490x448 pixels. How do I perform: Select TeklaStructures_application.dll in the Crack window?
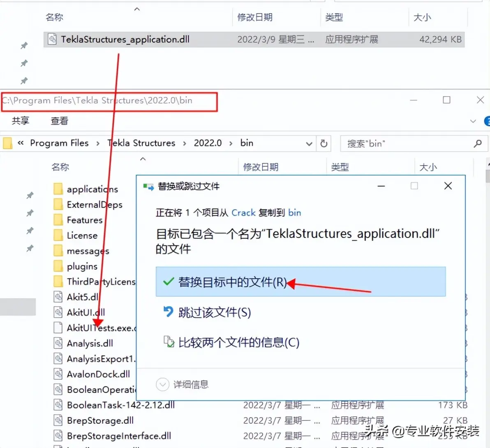click(254, 39)
